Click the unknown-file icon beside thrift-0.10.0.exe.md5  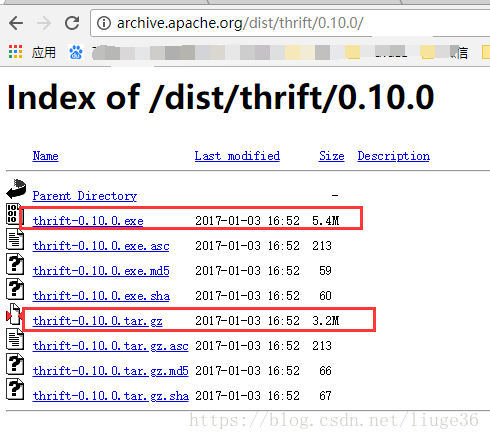click(15, 264)
